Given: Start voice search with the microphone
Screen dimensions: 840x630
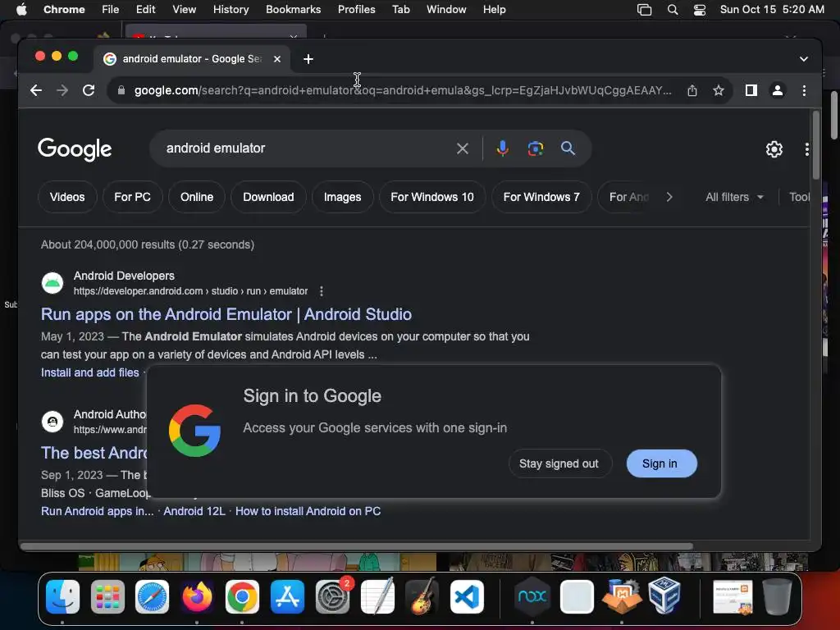Looking at the screenshot, I should point(502,148).
